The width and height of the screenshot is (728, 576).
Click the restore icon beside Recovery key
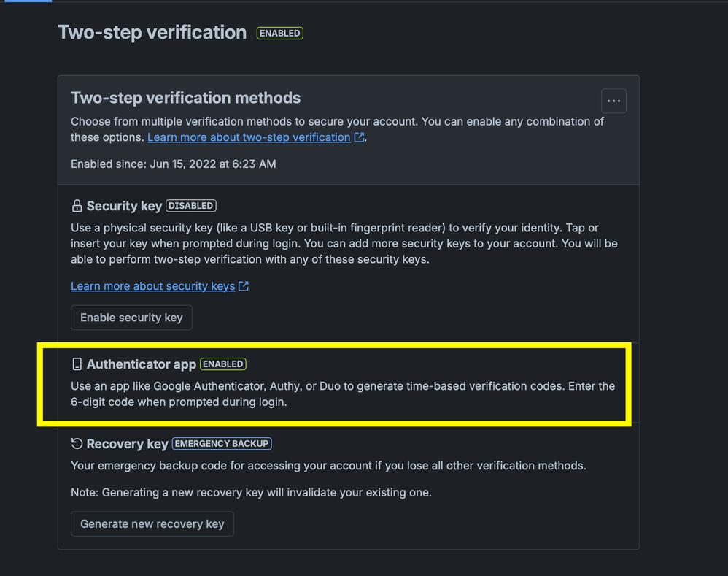(x=77, y=444)
